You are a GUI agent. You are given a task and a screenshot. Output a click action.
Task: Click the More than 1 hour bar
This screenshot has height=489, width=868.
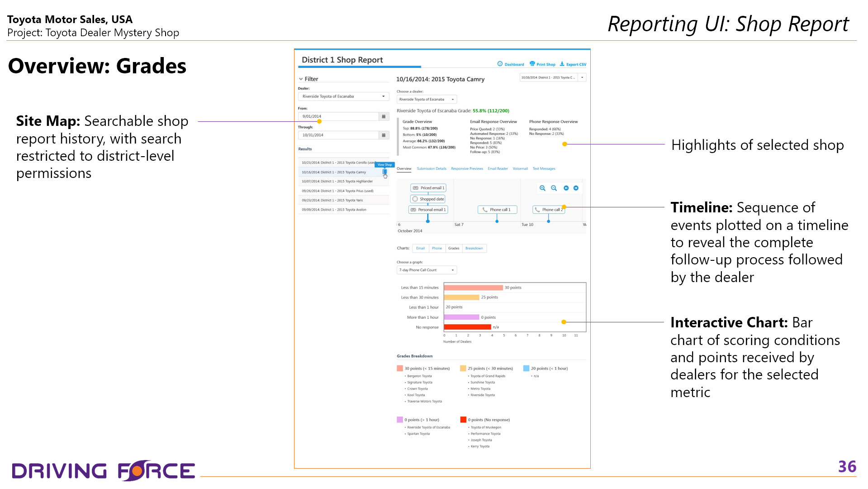pos(461,317)
